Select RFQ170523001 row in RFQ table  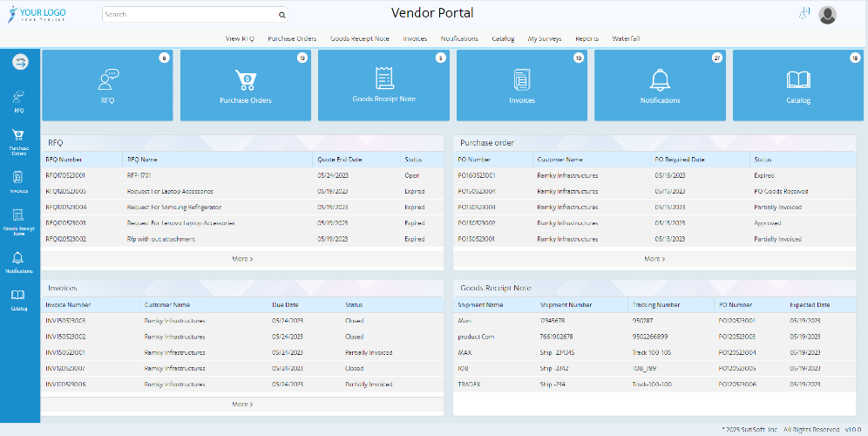(x=242, y=175)
